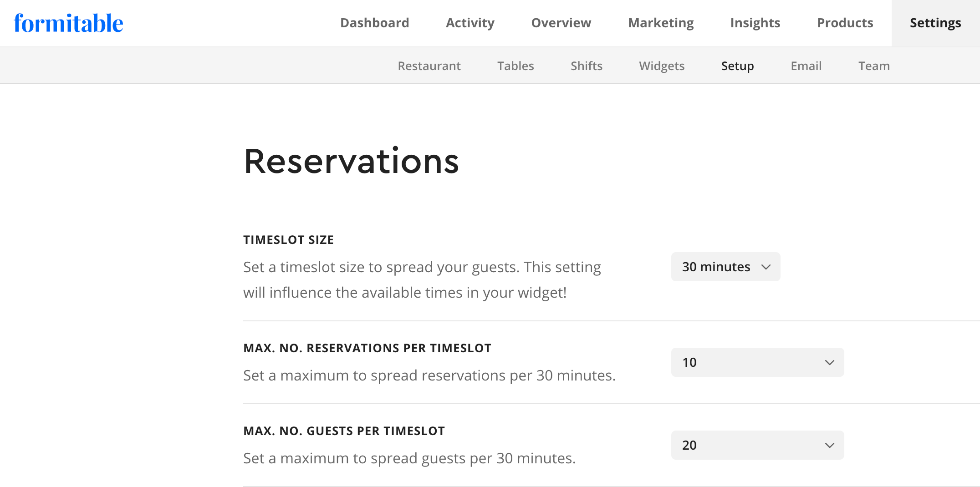This screenshot has height=487, width=980.
Task: Go to the Activity section
Action: 470,23
